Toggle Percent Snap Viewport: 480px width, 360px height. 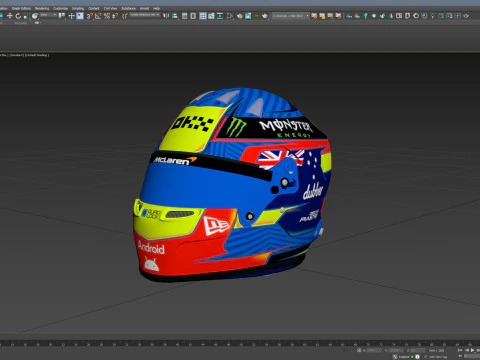107,16
